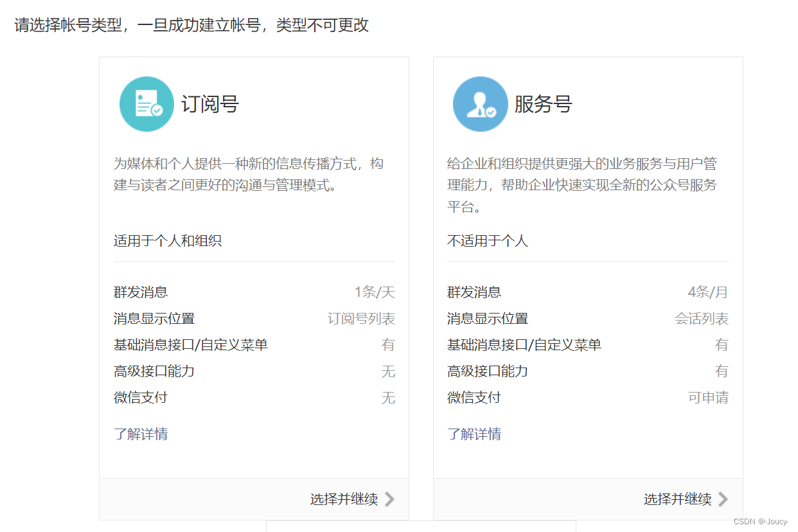Click the value 1条/天

(375, 292)
